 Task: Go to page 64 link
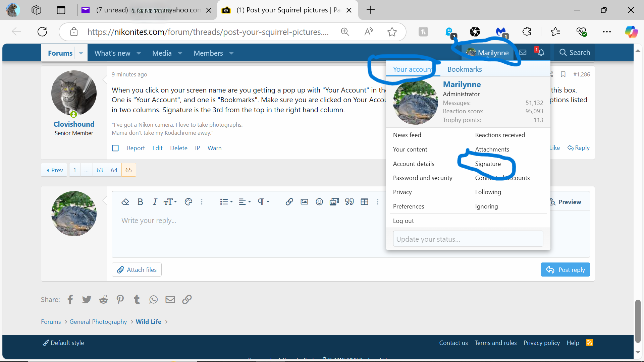pyautogui.click(x=114, y=170)
